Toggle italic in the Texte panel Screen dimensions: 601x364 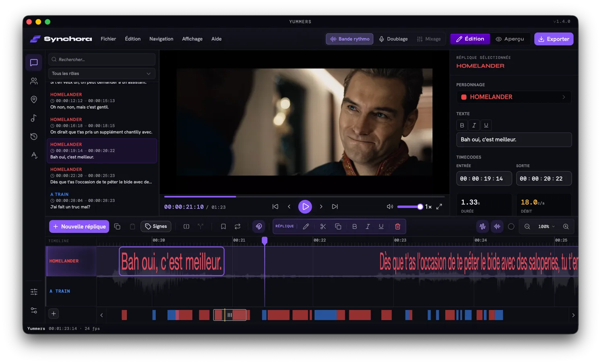(x=474, y=125)
